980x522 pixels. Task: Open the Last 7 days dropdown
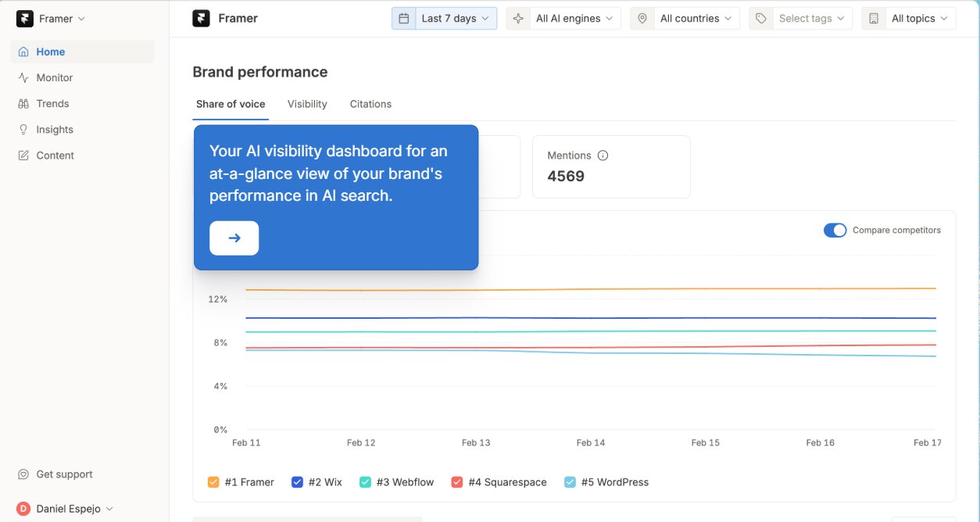[x=445, y=19]
